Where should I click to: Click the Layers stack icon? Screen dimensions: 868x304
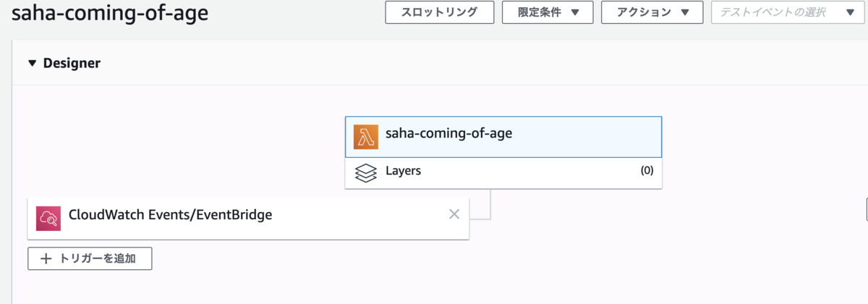pyautogui.click(x=366, y=172)
